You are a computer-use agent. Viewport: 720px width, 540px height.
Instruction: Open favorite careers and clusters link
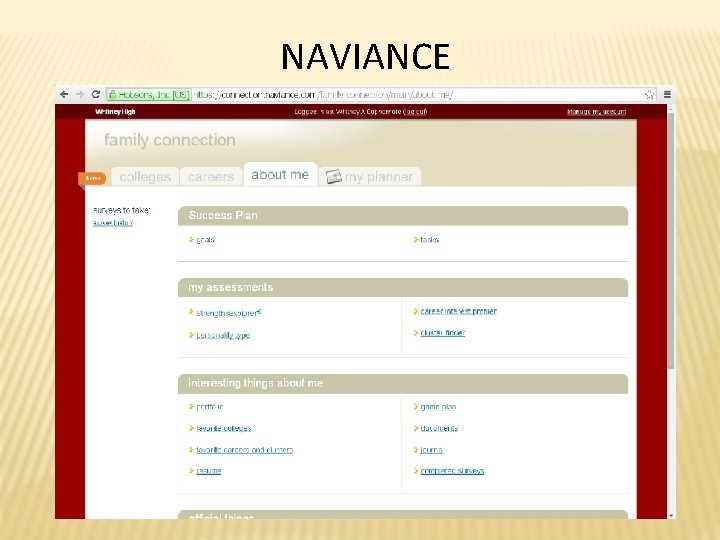click(244, 450)
